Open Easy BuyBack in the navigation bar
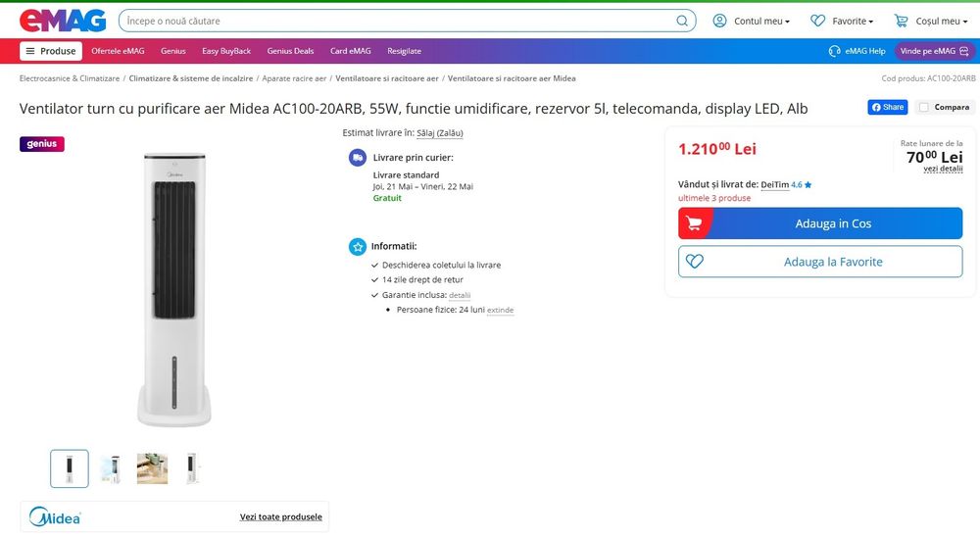 (226, 51)
